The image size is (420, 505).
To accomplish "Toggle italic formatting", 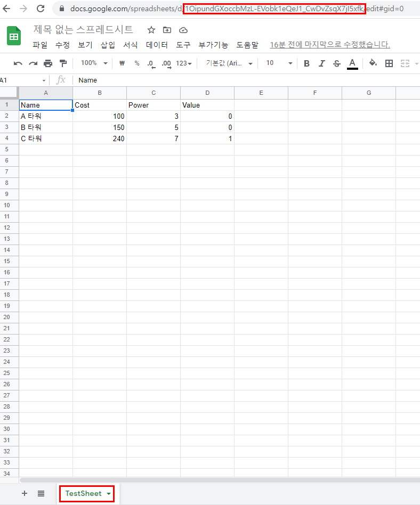I will [x=322, y=63].
